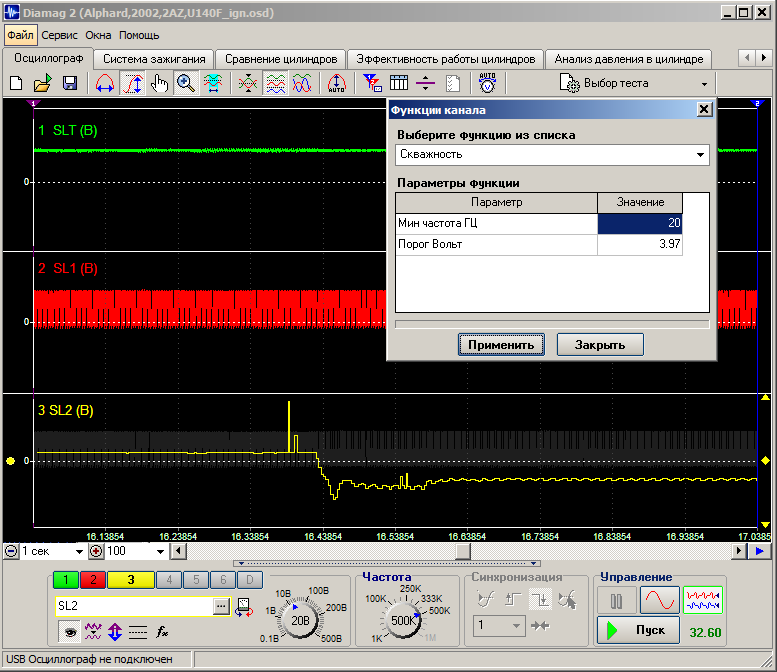Click the overlapped sine waves icon
The image size is (777, 672).
pos(301,83)
